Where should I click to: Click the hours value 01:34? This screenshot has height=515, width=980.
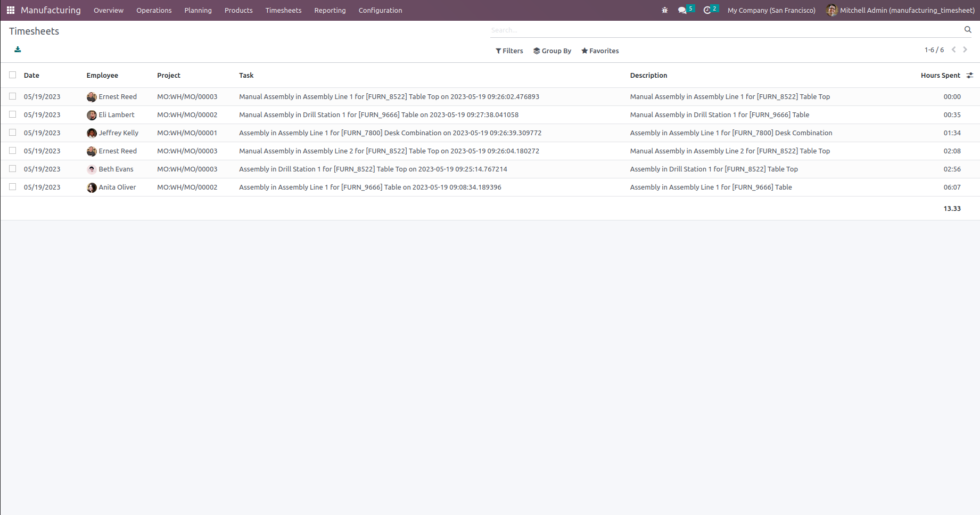(952, 133)
